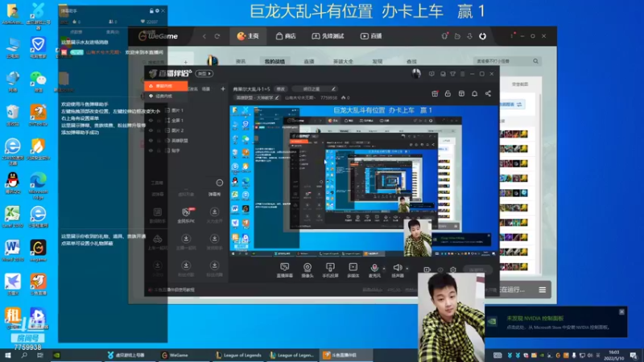Select the orange landscape-mode tab
Image resolution: width=644 pixels, height=362 pixels.
coord(166,86)
